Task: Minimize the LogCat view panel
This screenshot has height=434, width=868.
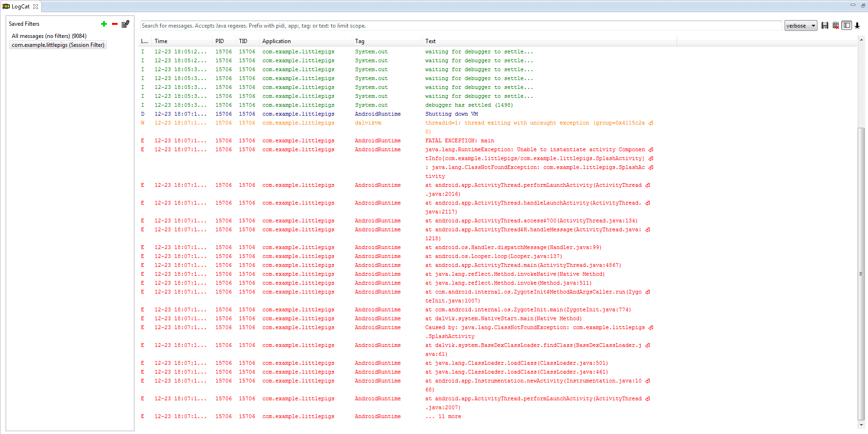Action: coord(853,5)
